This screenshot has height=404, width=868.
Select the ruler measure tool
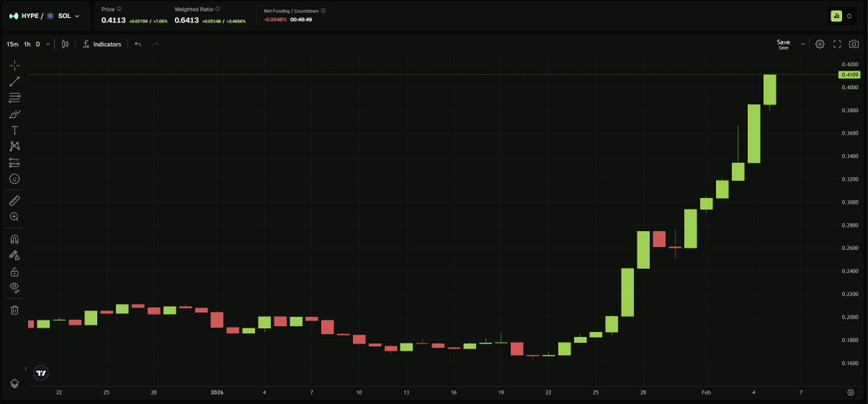pyautogui.click(x=14, y=200)
